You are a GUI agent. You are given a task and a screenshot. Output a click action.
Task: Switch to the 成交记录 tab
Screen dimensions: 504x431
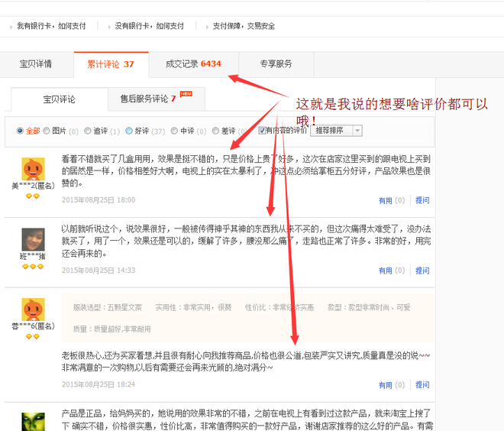(193, 64)
